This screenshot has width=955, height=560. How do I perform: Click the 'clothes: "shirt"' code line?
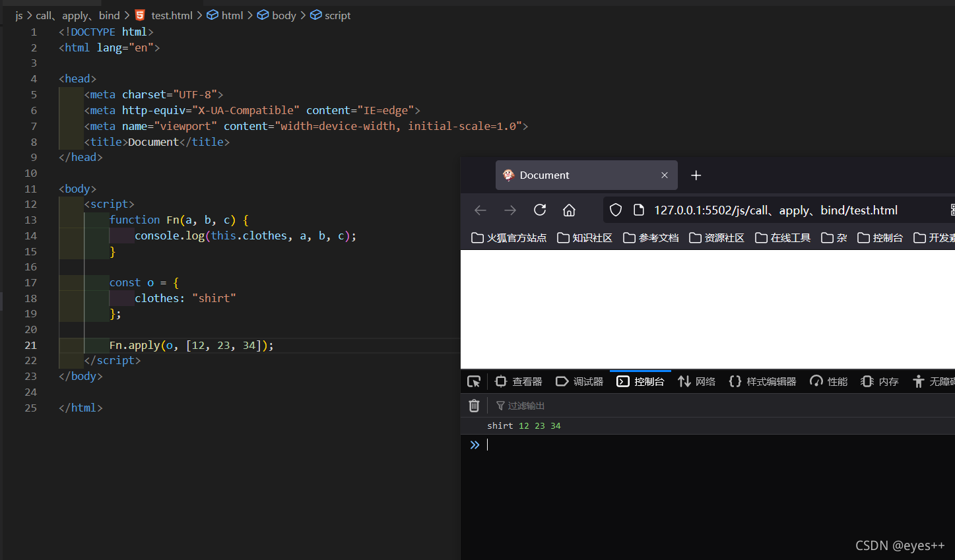[x=185, y=298]
